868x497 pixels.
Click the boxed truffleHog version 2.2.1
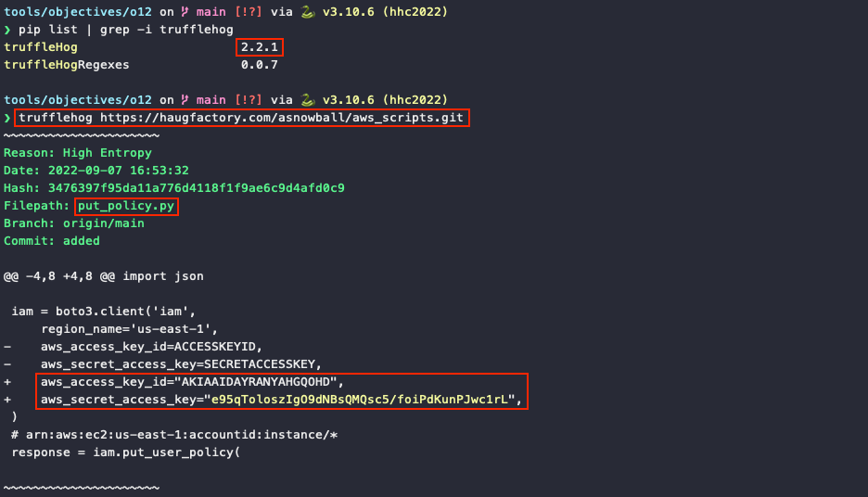[x=259, y=47]
